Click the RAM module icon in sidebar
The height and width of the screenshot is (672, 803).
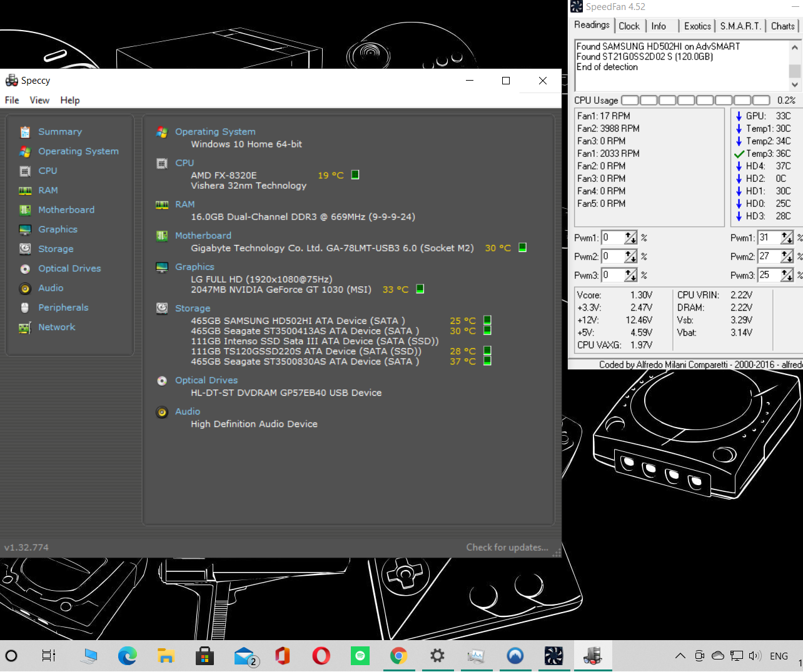(25, 191)
